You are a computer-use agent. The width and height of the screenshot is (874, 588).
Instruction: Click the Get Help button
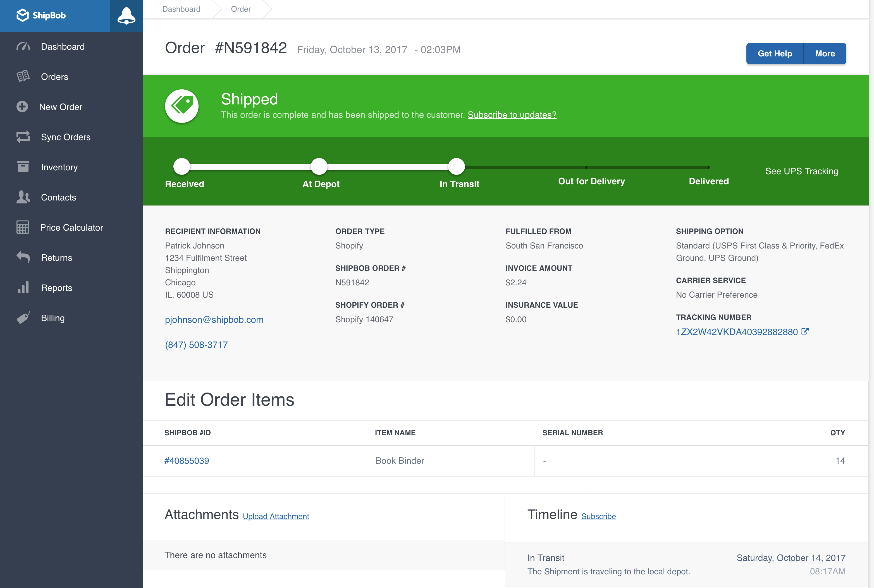pos(775,54)
